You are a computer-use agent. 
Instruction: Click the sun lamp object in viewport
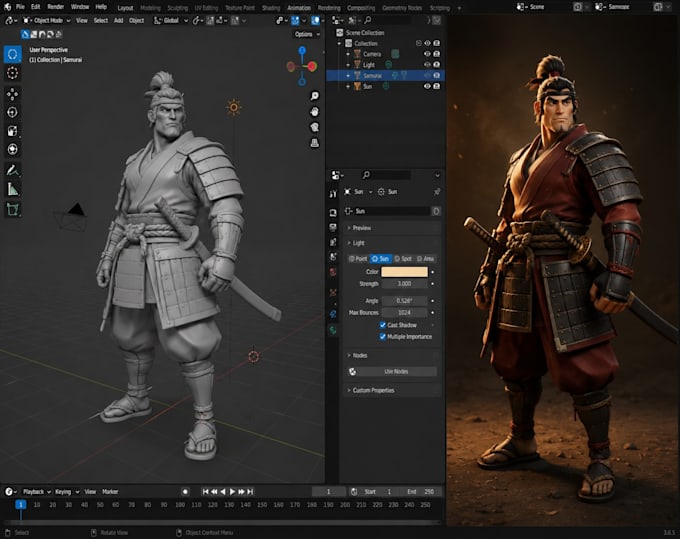[234, 107]
